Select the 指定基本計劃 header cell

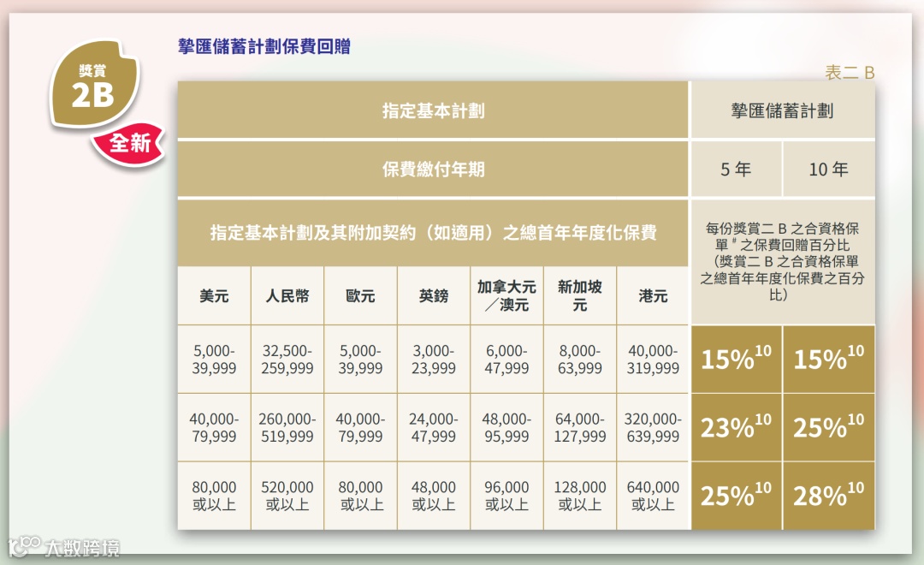click(433, 110)
